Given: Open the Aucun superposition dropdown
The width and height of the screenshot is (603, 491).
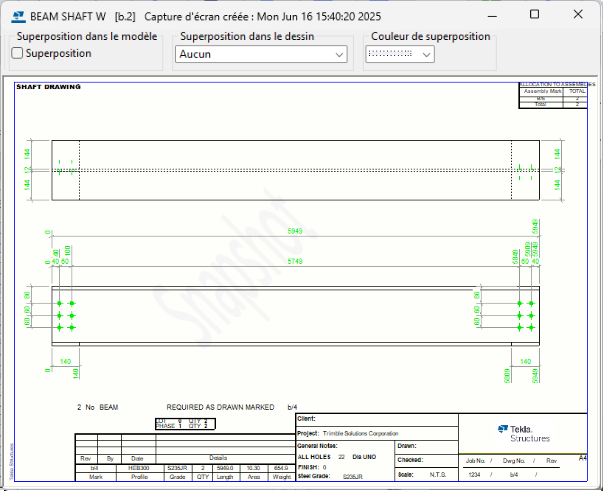Looking at the screenshot, I should pyautogui.click(x=261, y=54).
